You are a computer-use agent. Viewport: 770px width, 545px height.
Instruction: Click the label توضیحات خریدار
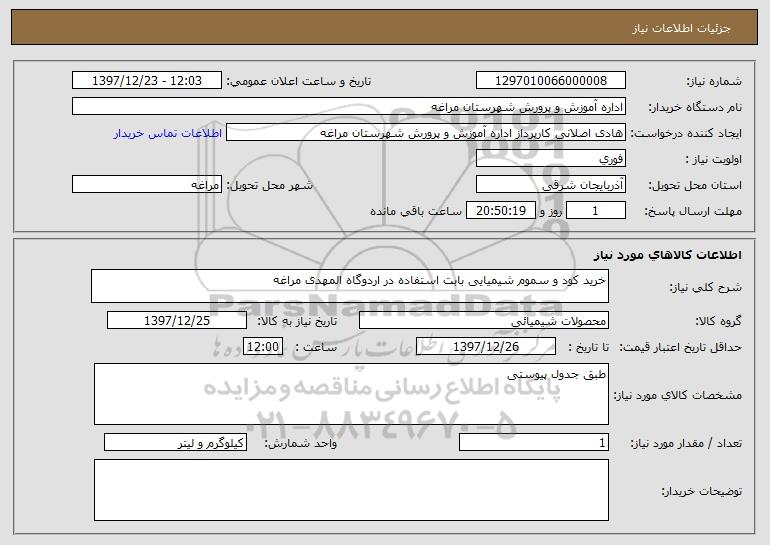click(x=702, y=491)
